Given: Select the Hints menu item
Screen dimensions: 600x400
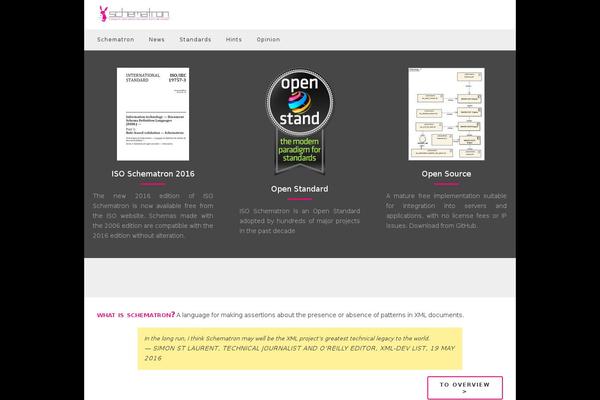Looking at the screenshot, I should tap(234, 39).
